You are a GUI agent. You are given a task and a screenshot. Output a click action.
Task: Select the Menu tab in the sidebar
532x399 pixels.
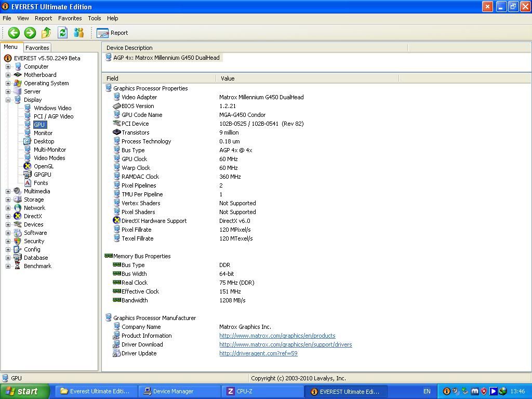point(11,47)
